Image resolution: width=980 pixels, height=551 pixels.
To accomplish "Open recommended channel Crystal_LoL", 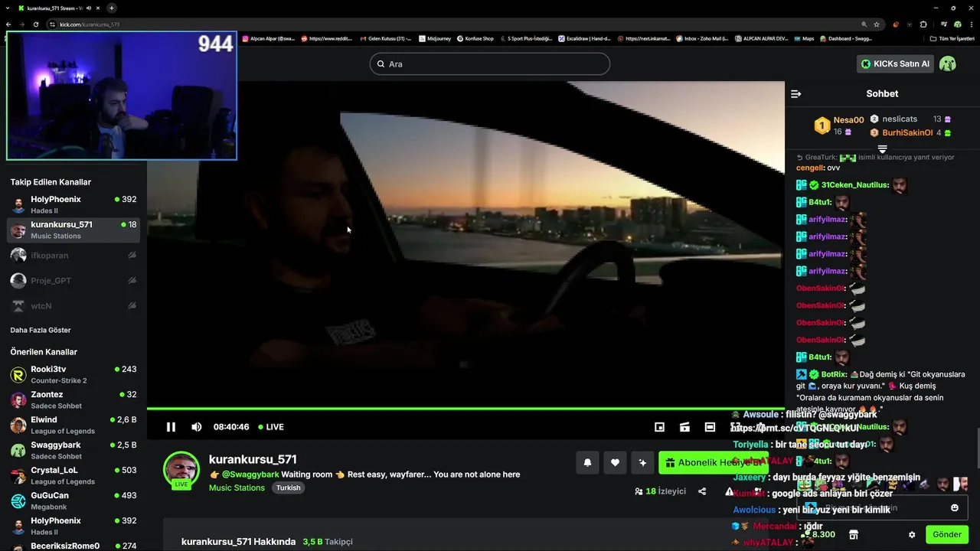I will (73, 475).
